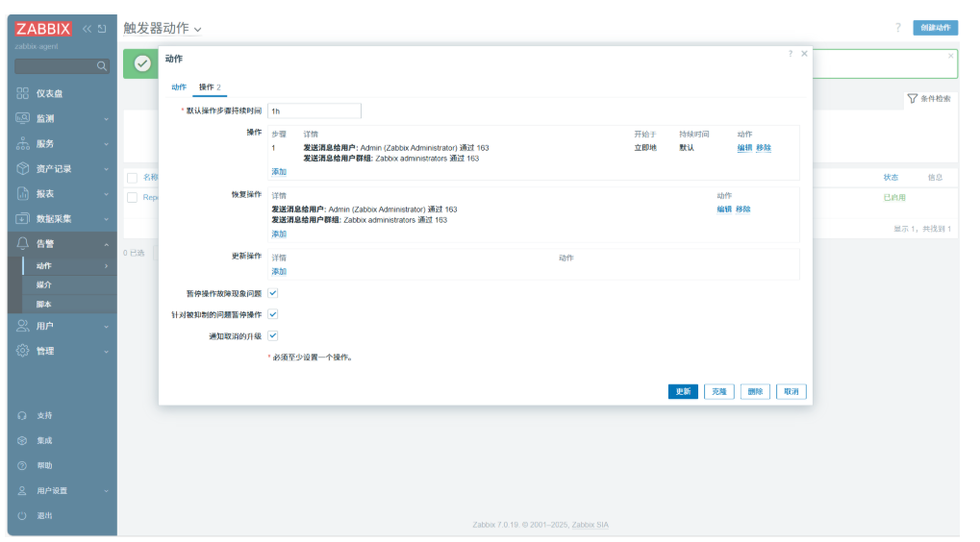Image resolution: width=980 pixels, height=542 pixels.
Task: Click the page help question mark at top right
Action: point(898,28)
